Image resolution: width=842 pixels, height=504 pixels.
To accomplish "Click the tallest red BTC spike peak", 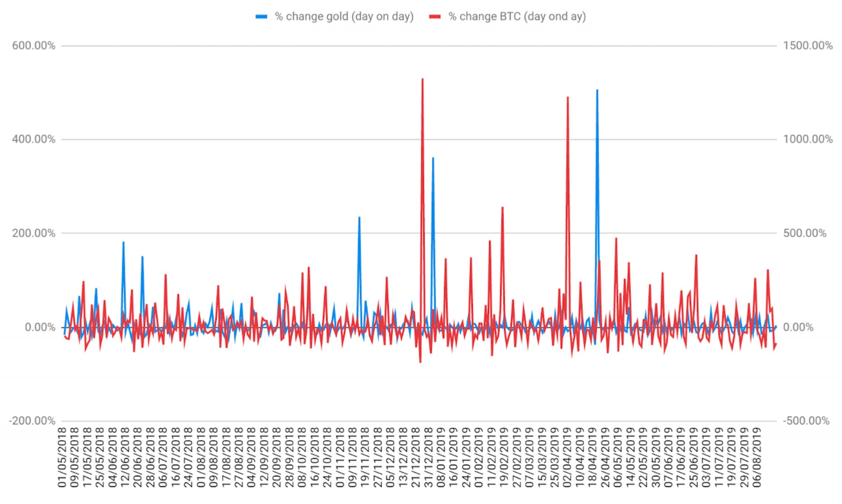I will pos(422,79).
